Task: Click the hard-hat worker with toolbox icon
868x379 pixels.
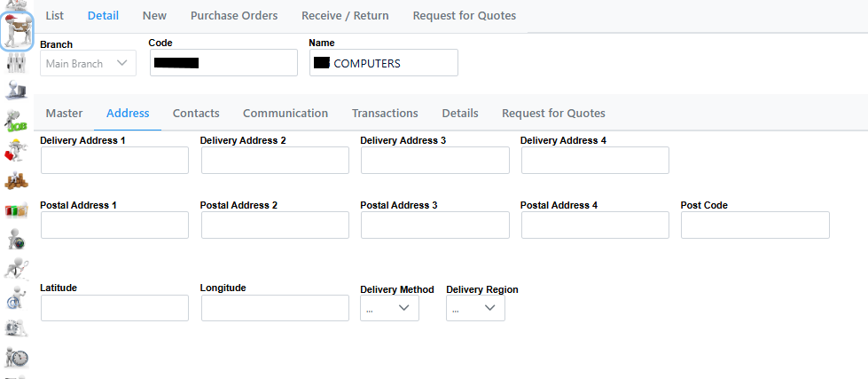Action: click(x=17, y=151)
